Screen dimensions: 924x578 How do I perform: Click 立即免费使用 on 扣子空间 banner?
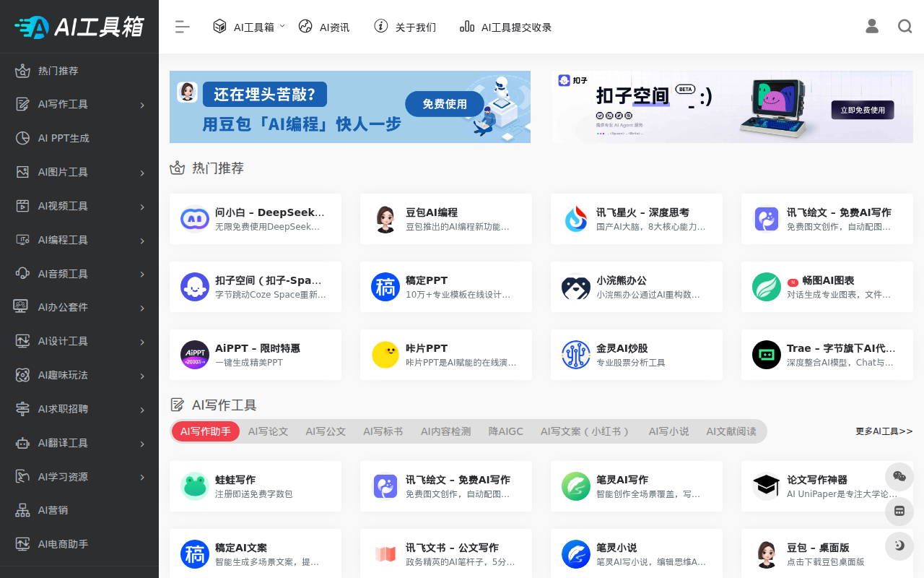[862, 110]
